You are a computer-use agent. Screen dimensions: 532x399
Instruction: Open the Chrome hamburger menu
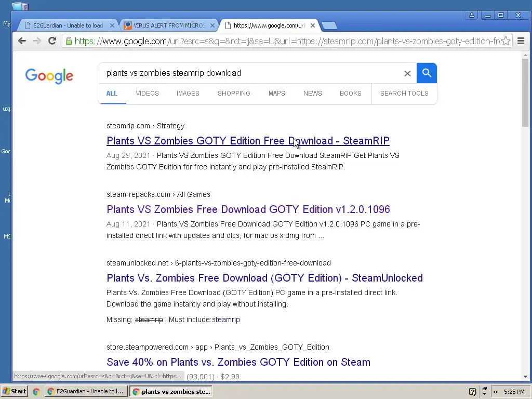(521, 41)
